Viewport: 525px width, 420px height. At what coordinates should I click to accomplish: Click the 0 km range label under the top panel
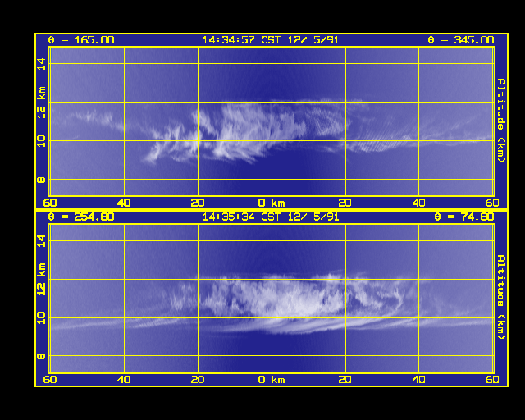[x=272, y=203]
